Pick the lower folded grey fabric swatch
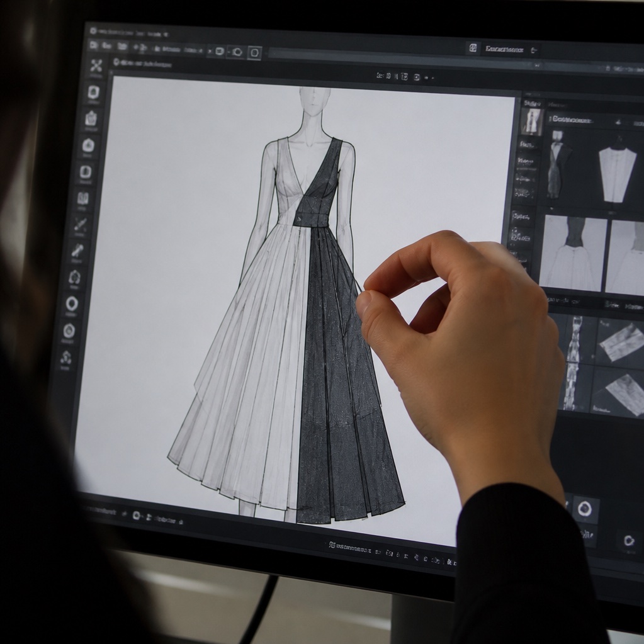644x644 pixels. coord(626,394)
